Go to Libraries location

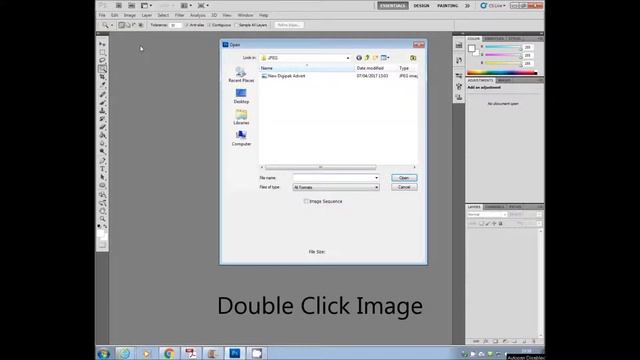tap(241, 118)
